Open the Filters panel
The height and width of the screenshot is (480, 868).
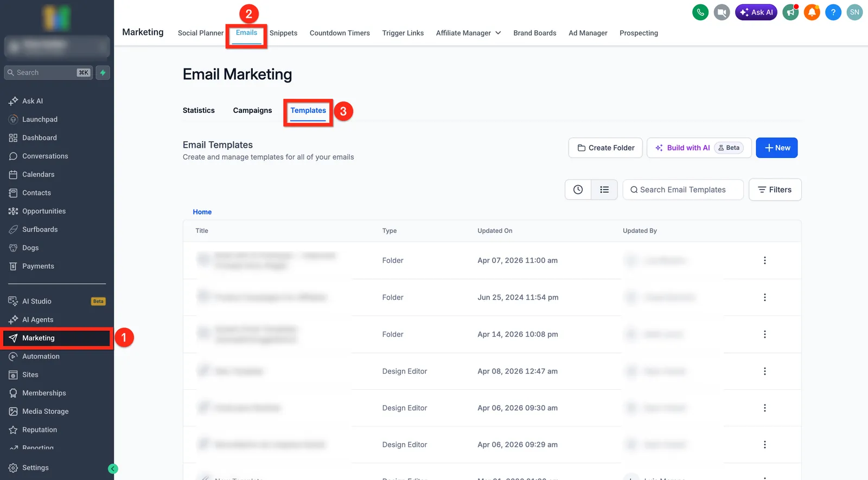(775, 190)
